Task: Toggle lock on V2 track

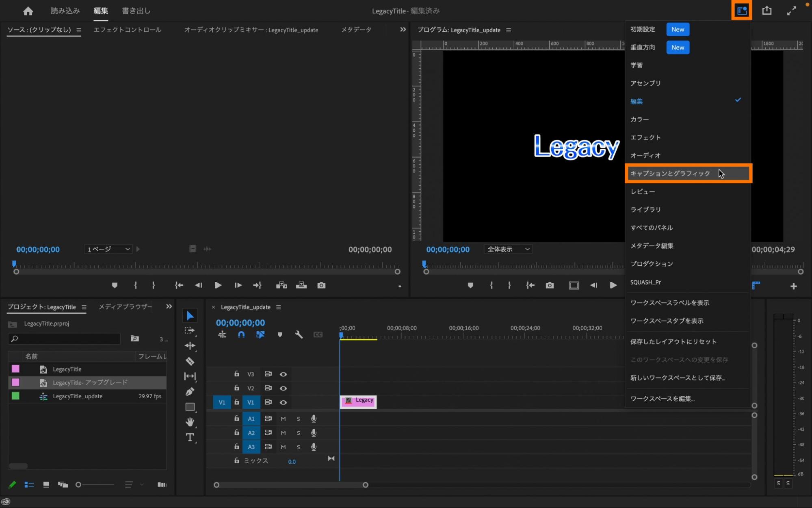Action: pyautogui.click(x=236, y=388)
